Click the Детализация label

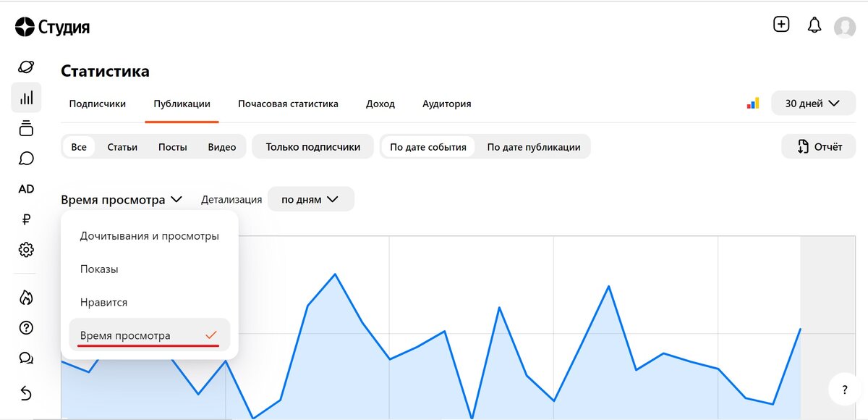tap(231, 199)
